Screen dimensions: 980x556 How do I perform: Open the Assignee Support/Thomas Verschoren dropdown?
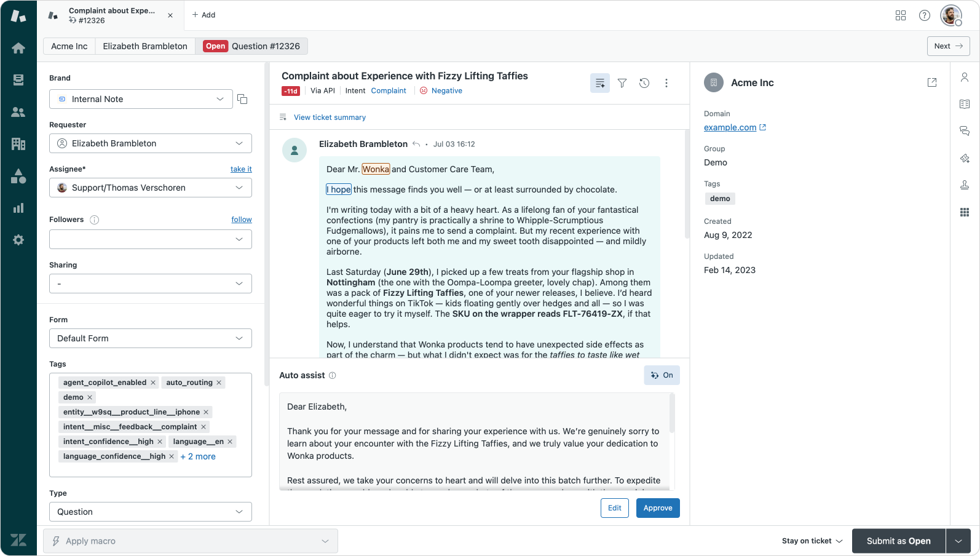151,188
